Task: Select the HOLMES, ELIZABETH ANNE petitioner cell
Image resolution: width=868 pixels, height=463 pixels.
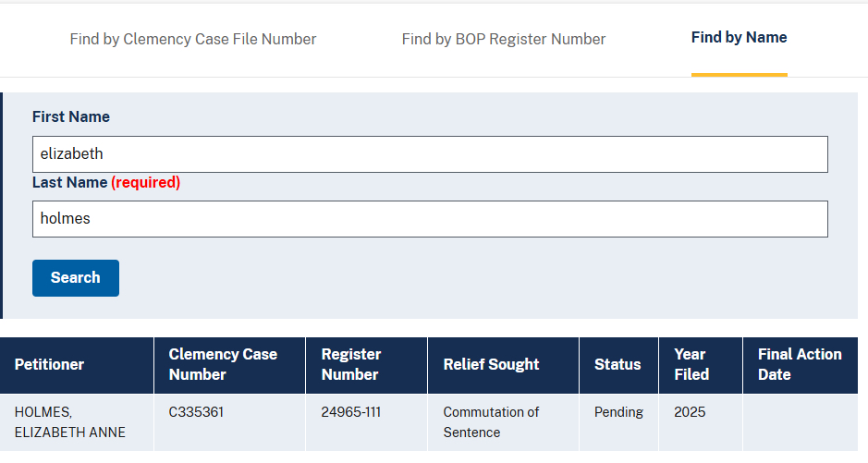Action: 70,422
